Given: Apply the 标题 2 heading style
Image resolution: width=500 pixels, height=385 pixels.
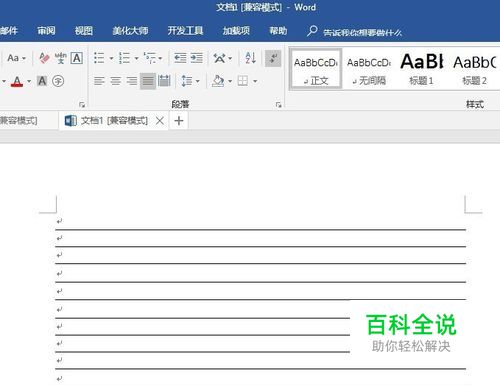Looking at the screenshot, I should pyautogui.click(x=474, y=70).
